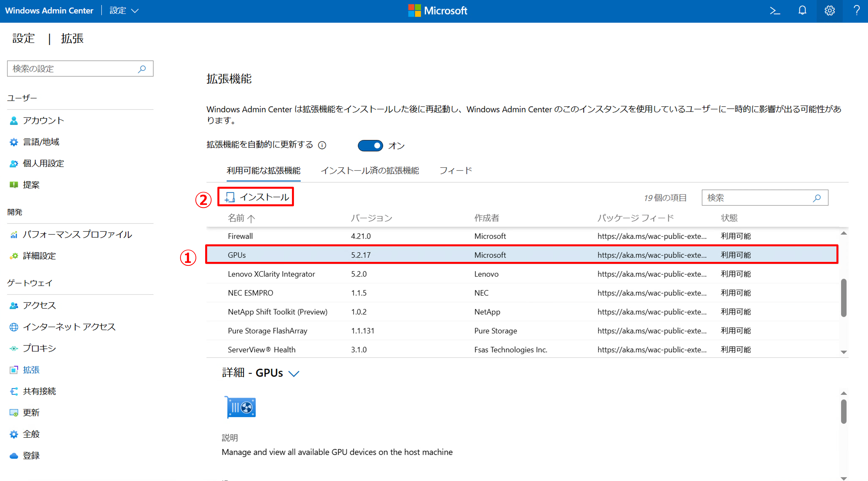
Task: Click the extensions list scrollbar thumb
Action: (843, 298)
